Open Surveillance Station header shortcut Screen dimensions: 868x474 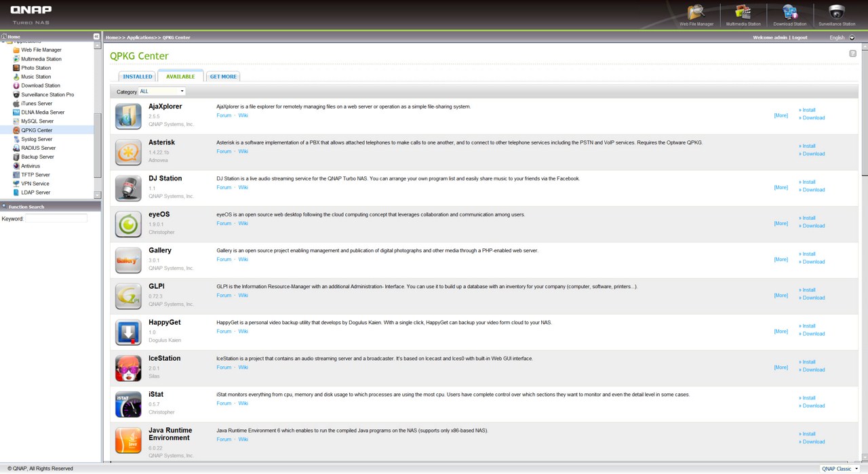click(x=837, y=14)
